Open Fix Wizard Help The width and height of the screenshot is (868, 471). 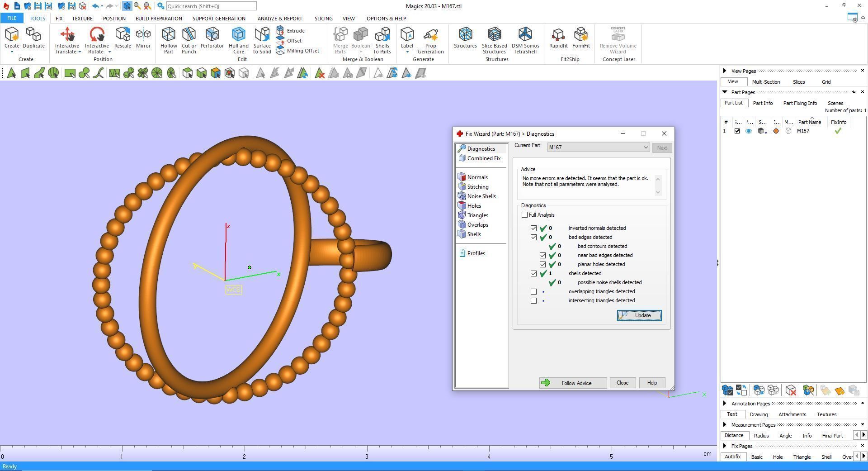(x=652, y=383)
